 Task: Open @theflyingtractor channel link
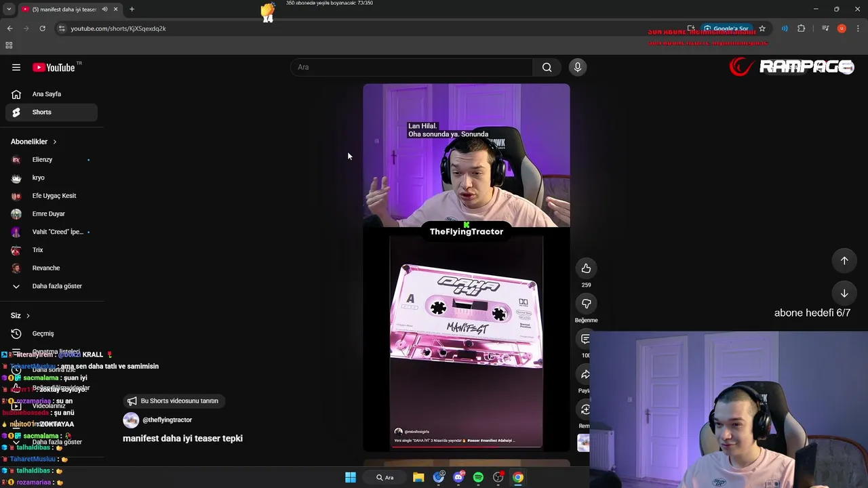coord(167,420)
